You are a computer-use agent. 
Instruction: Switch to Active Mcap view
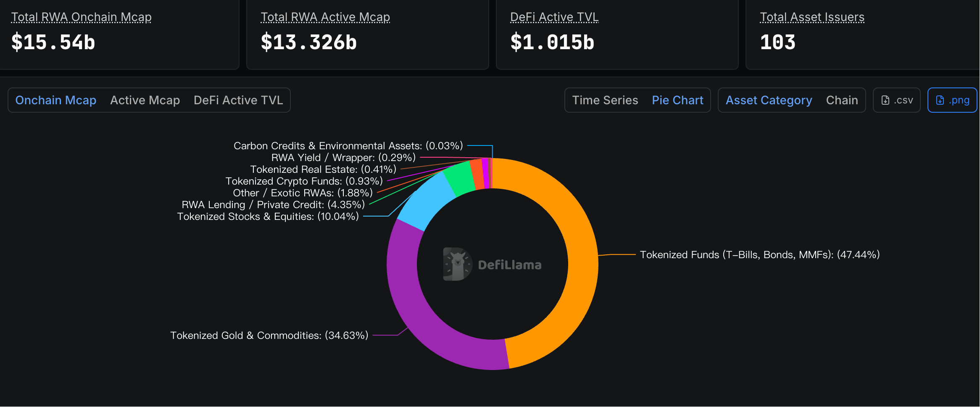[x=145, y=100]
